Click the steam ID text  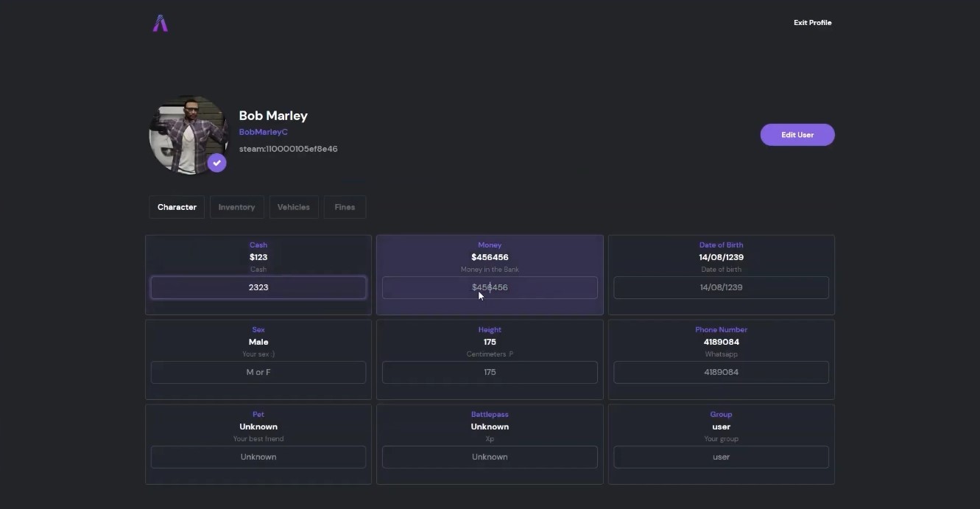point(288,149)
